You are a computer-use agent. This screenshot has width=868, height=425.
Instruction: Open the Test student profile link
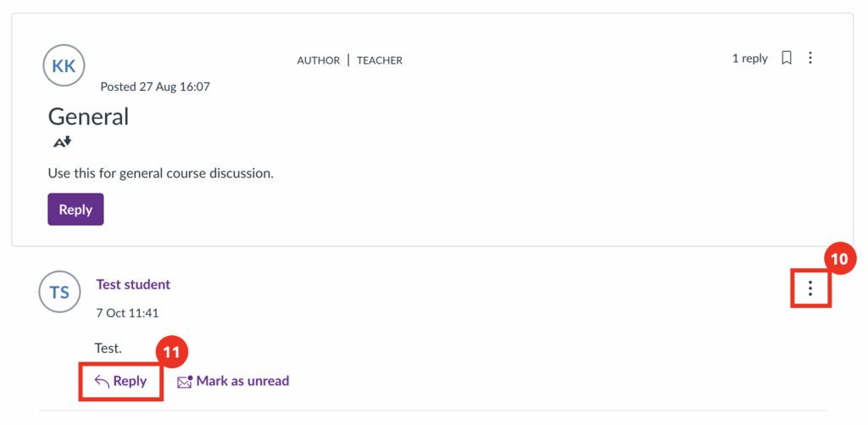pyautogui.click(x=133, y=284)
